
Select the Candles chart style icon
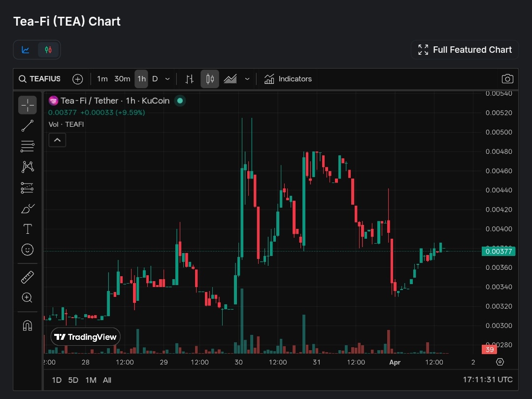click(x=210, y=79)
